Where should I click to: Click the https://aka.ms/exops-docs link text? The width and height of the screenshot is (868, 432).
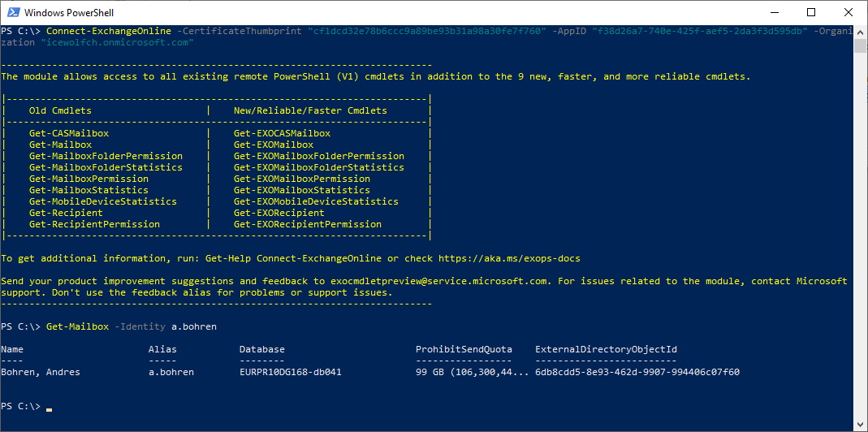click(x=509, y=259)
